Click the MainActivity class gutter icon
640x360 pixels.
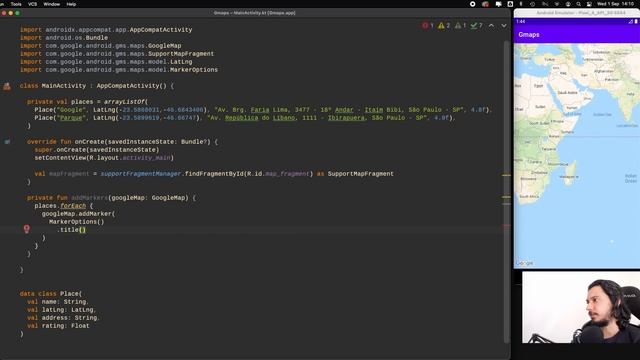coord(7,86)
